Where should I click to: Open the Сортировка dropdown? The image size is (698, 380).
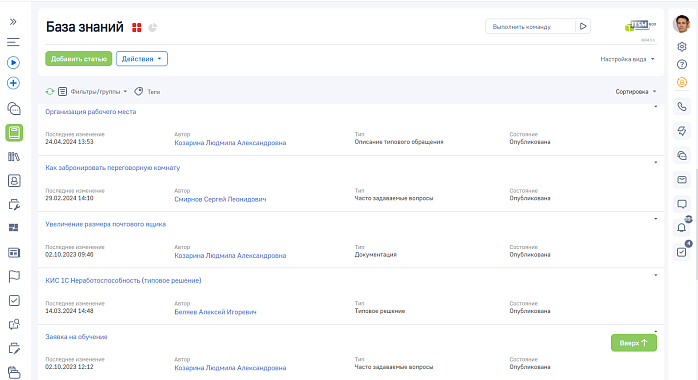(x=636, y=92)
